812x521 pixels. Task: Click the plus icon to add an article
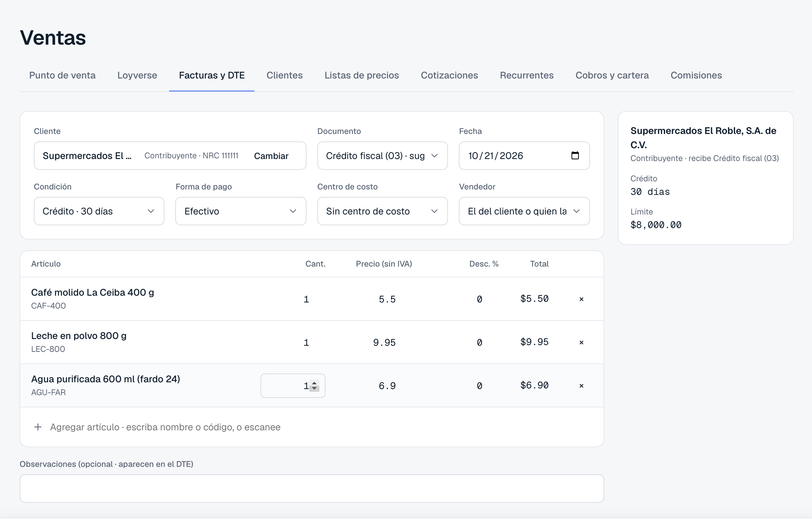click(38, 427)
